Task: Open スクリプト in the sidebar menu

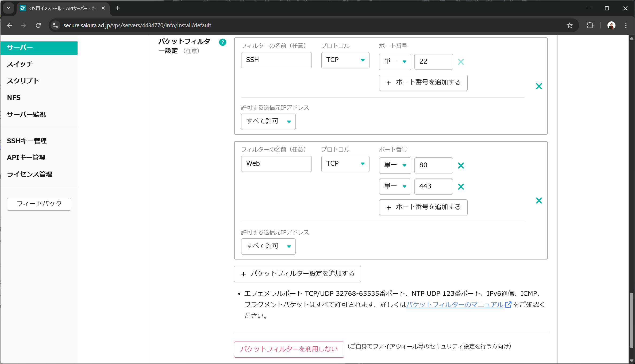Action: [23, 81]
